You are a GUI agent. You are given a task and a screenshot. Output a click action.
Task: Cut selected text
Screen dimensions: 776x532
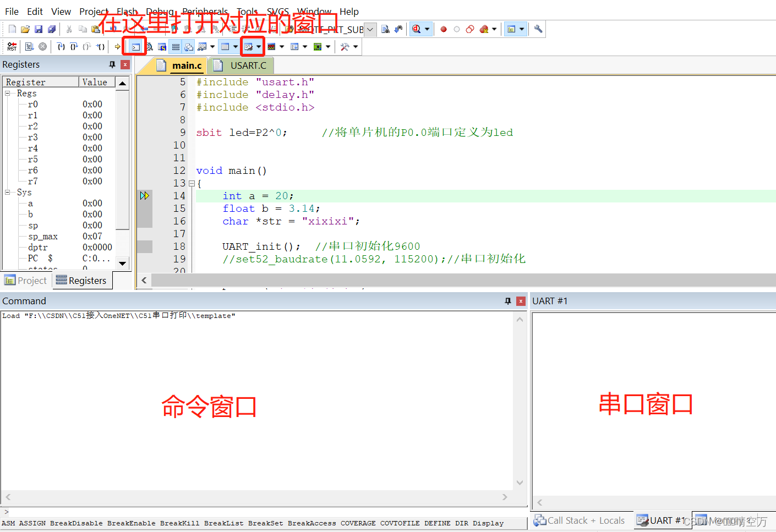[69, 29]
